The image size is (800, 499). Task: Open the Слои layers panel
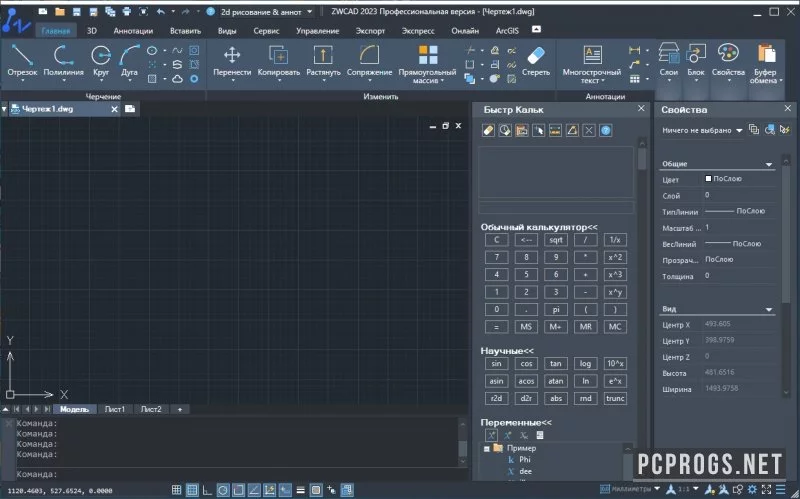pos(668,61)
